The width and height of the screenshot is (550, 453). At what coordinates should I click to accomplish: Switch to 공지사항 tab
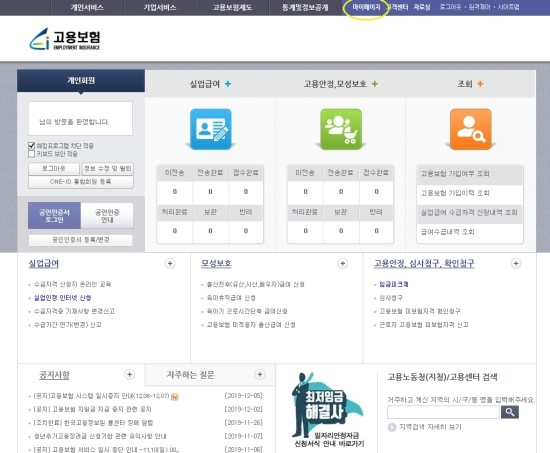[x=54, y=375]
